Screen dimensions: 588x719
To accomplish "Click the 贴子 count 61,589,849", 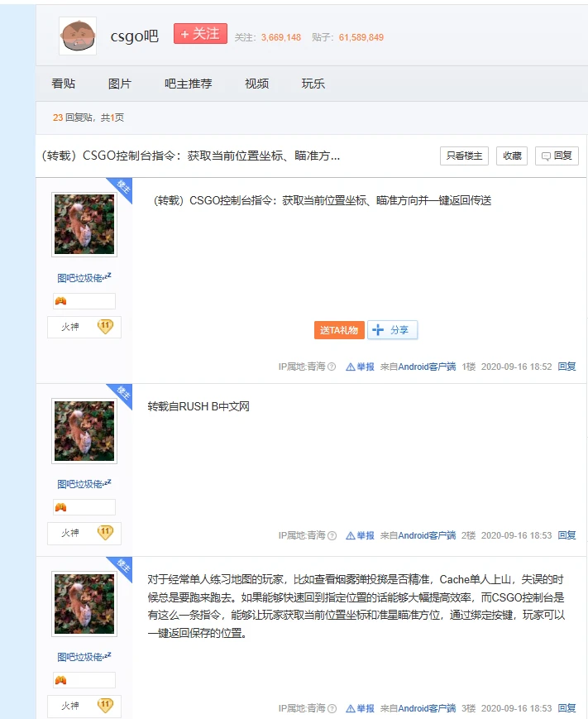I will tap(361, 37).
